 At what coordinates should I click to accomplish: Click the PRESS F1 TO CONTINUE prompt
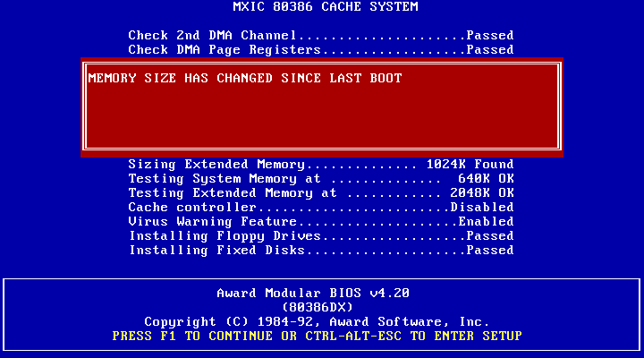(317, 336)
